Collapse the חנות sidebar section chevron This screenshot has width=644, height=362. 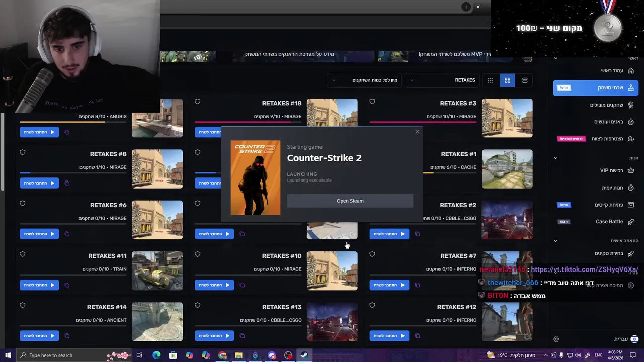click(x=555, y=158)
